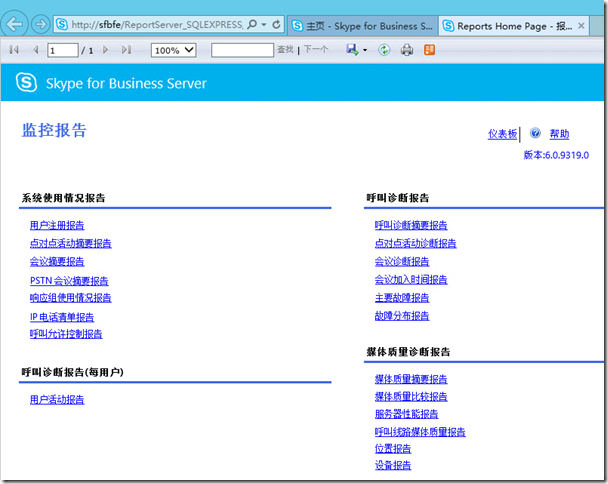The image size is (608, 484).
Task: Open 媒体质量比较报告 link
Action: point(411,396)
